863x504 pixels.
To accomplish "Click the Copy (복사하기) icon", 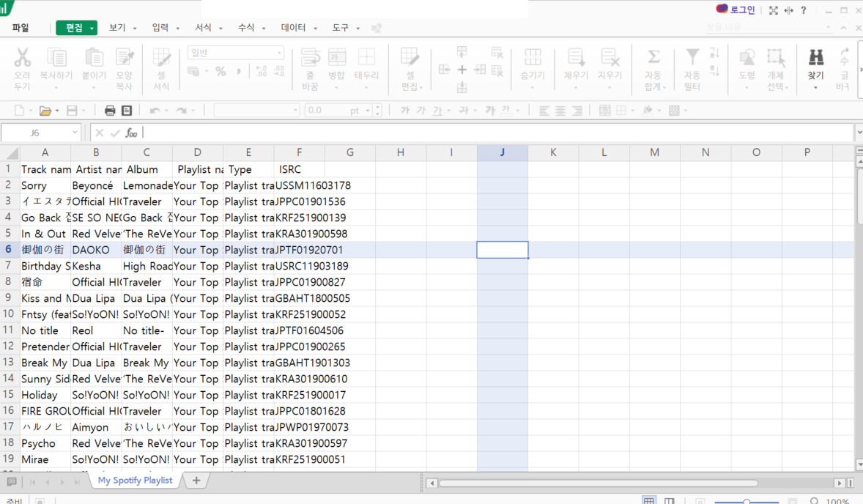I will tap(56, 57).
